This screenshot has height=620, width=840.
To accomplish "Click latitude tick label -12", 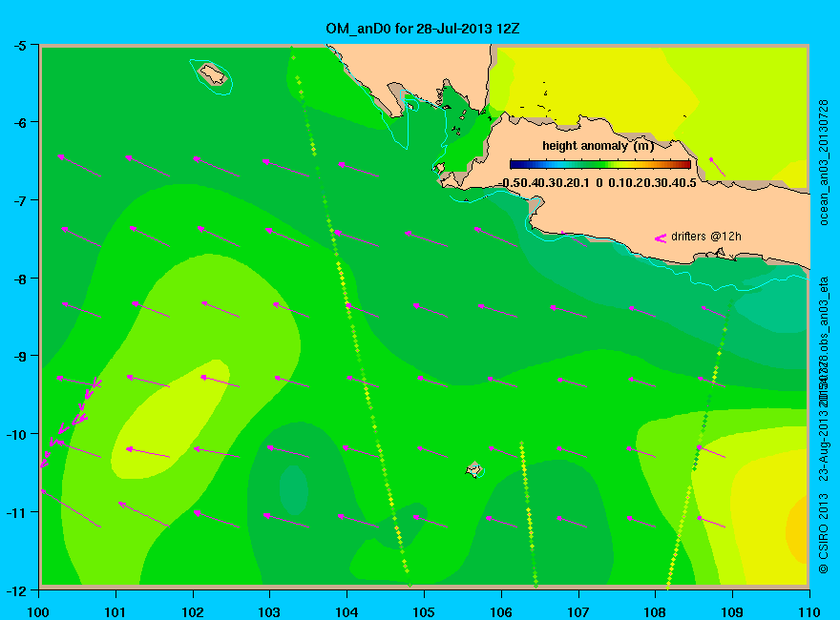I will 16,590.
